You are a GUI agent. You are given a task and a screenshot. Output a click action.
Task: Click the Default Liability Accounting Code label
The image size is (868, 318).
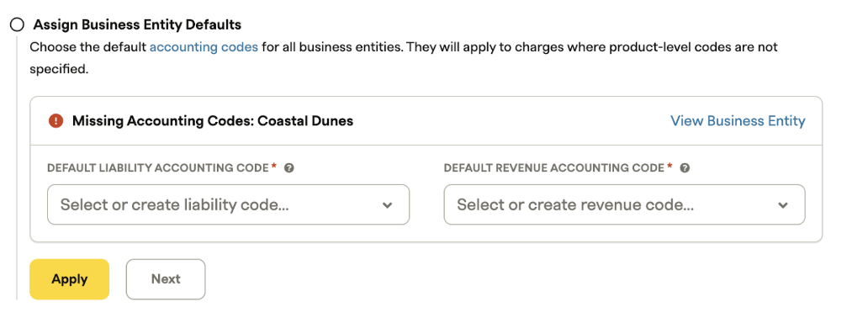pos(158,168)
